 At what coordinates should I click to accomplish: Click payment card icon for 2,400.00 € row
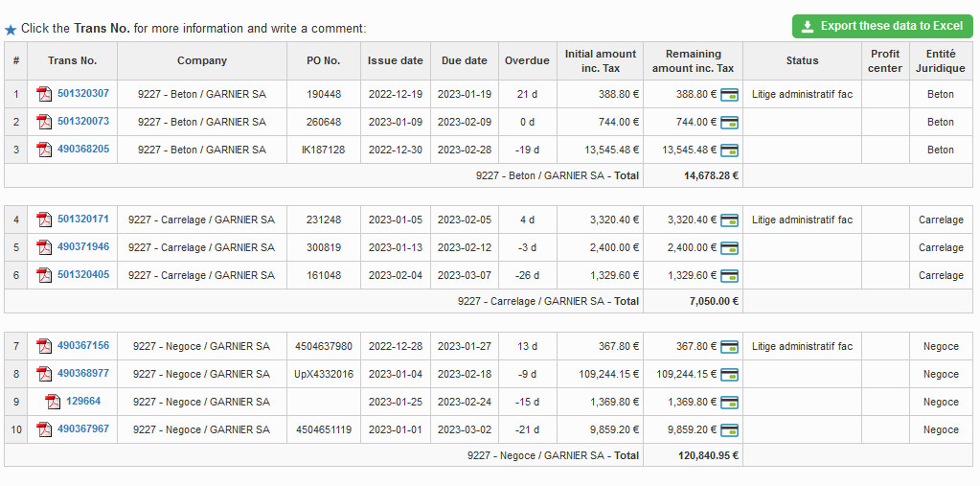(x=729, y=247)
